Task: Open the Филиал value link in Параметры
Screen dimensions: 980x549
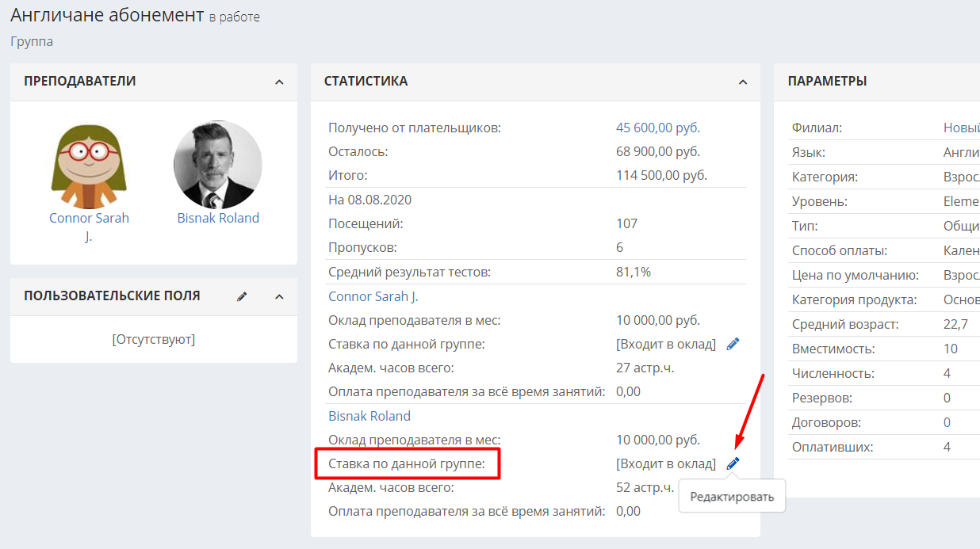Action: [x=961, y=128]
